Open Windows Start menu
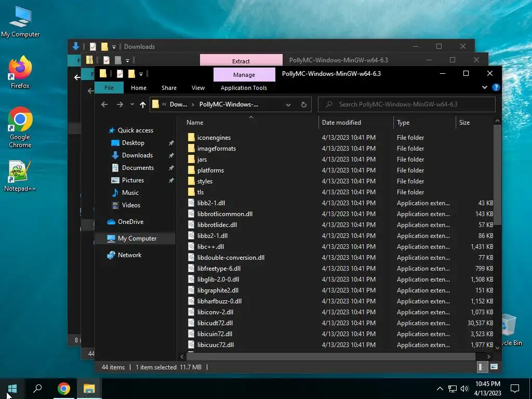 12,389
